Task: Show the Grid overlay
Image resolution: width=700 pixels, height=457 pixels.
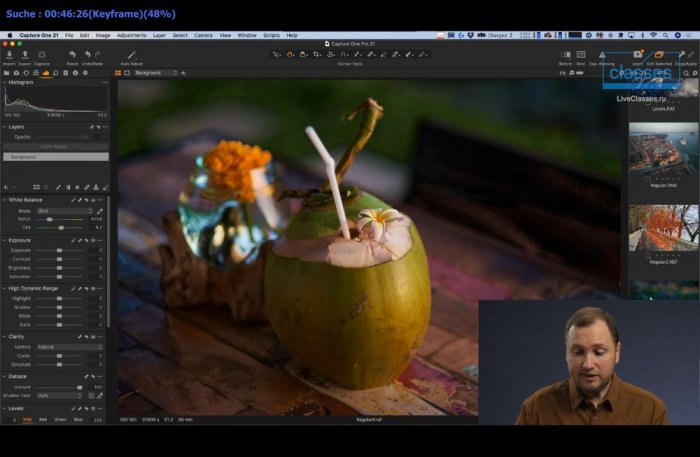Action: (581, 55)
